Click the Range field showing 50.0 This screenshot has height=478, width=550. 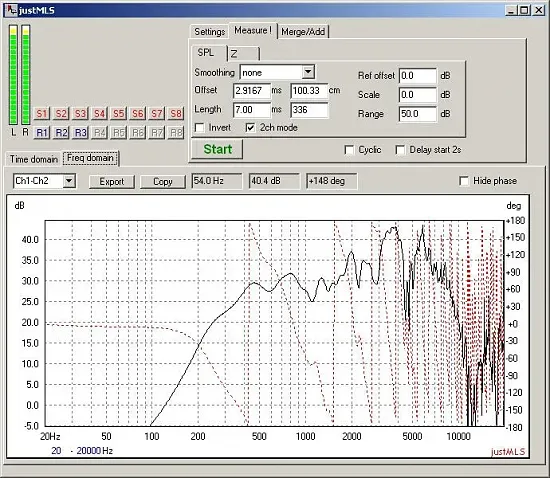coord(418,114)
